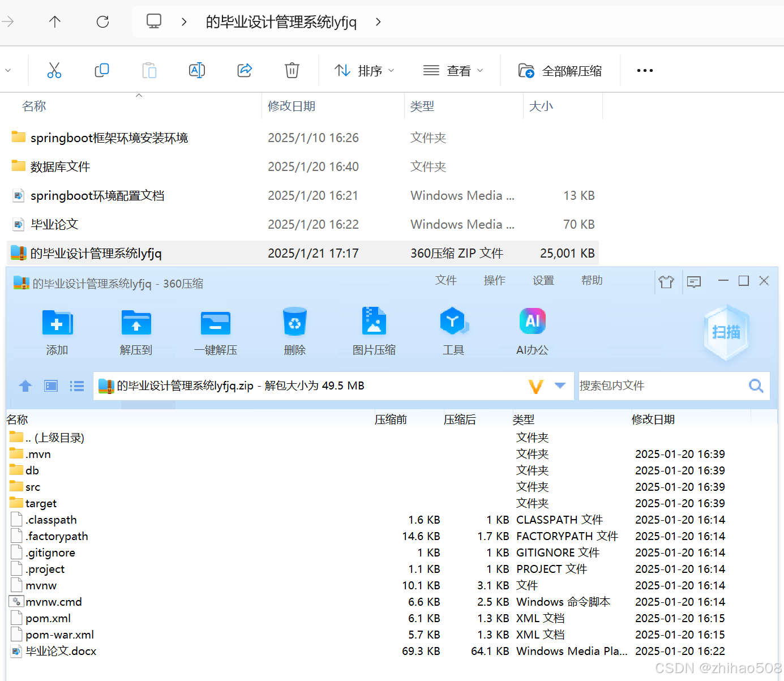Select the src folder in archive
Image resolution: width=784 pixels, height=681 pixels.
click(25, 487)
